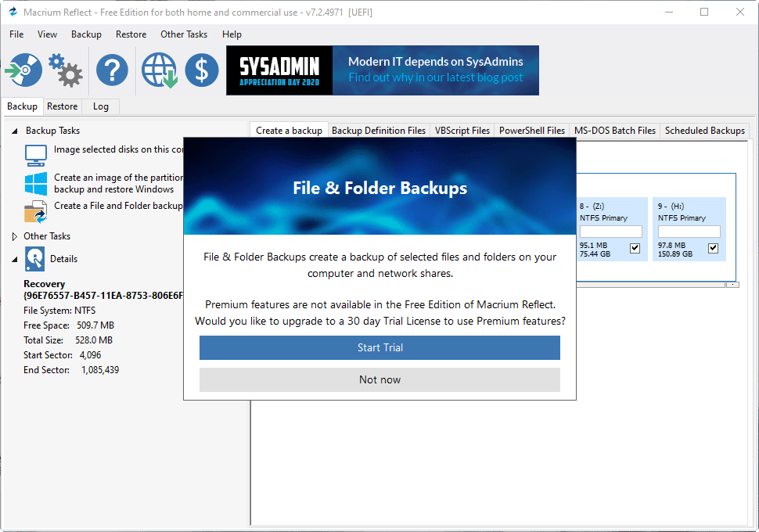Viewport: 759px width, 532px height.
Task: Open the MS-DOS Batch Files tab
Action: (615, 131)
